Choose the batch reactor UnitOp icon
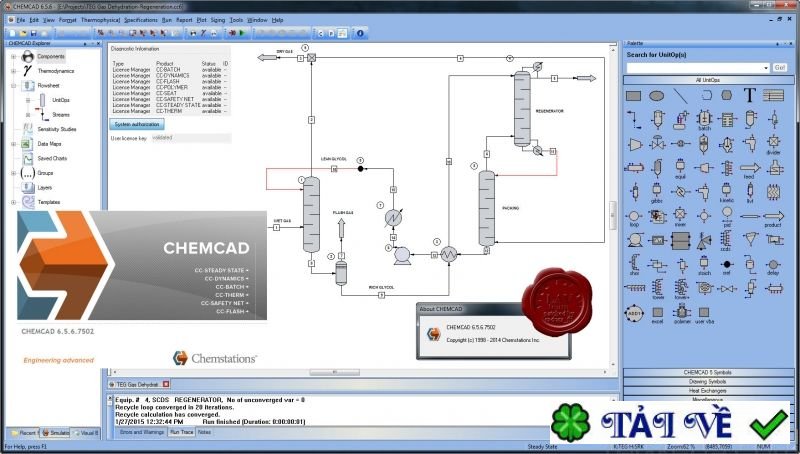Viewport: 800px width, 454px height. tap(704, 120)
